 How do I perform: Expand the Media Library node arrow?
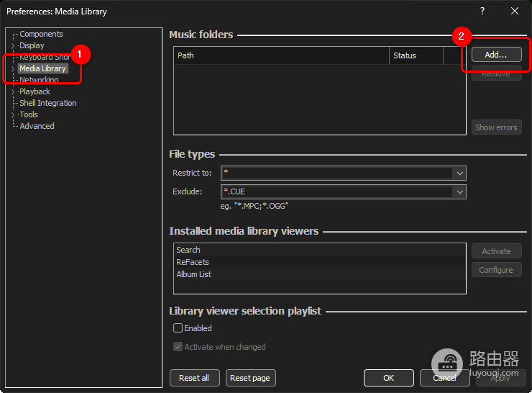click(13, 69)
